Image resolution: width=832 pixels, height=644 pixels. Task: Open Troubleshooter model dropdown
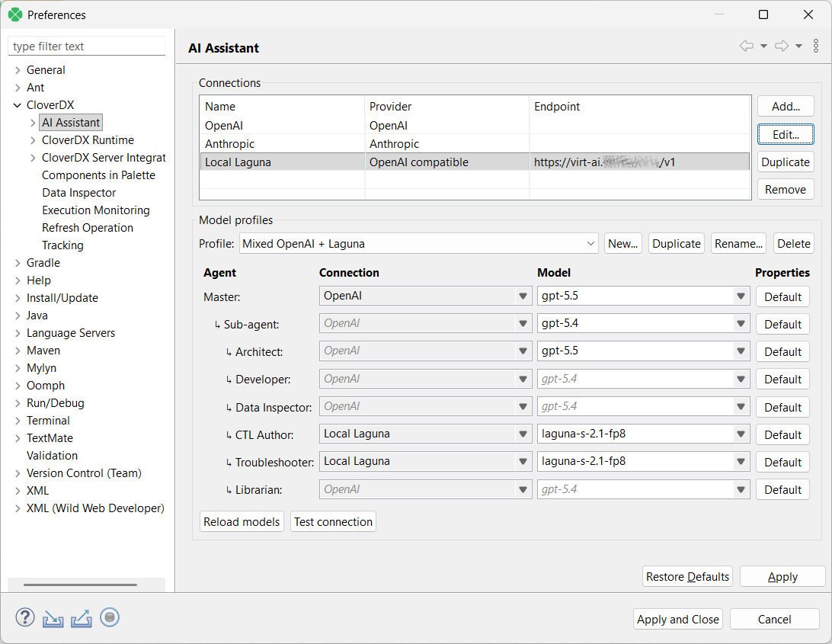(x=741, y=462)
